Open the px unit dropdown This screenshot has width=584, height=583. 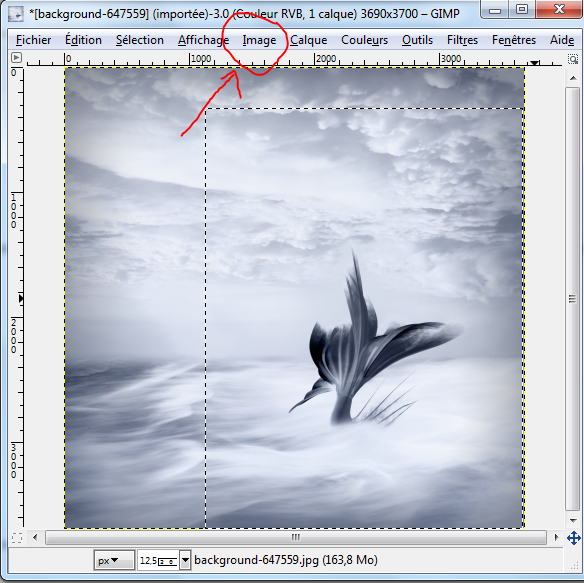pos(114,560)
